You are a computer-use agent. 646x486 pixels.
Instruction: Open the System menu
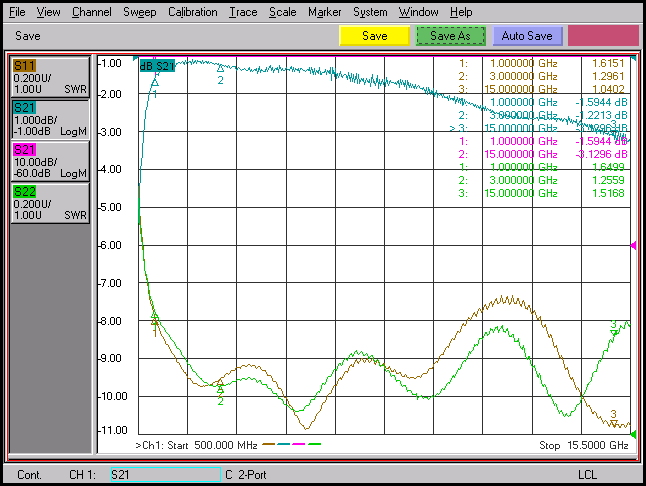pos(370,12)
